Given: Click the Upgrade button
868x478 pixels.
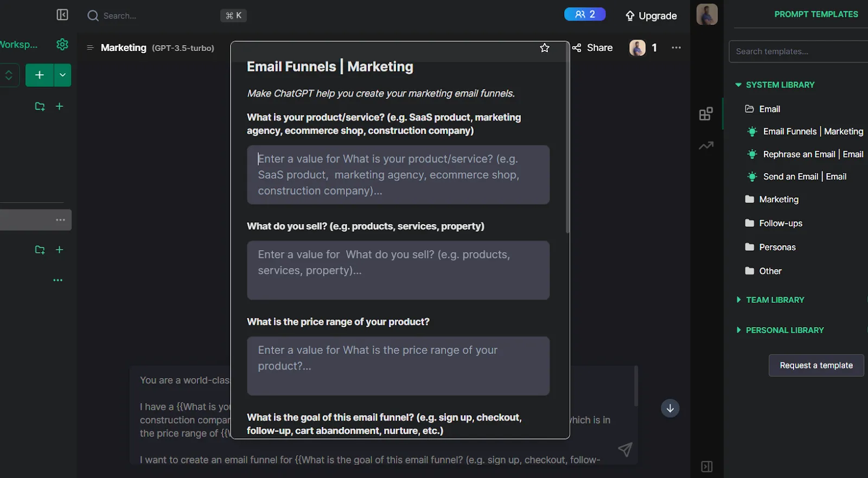Looking at the screenshot, I should tap(651, 16).
